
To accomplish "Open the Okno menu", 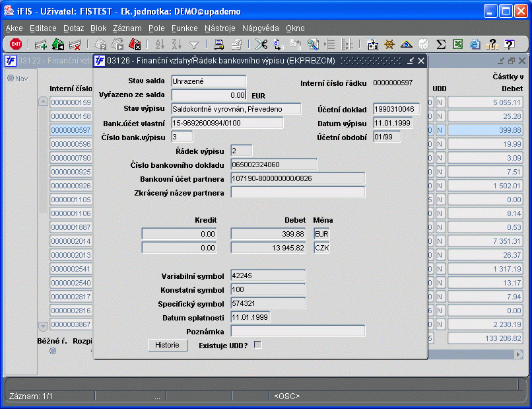I will [x=295, y=28].
